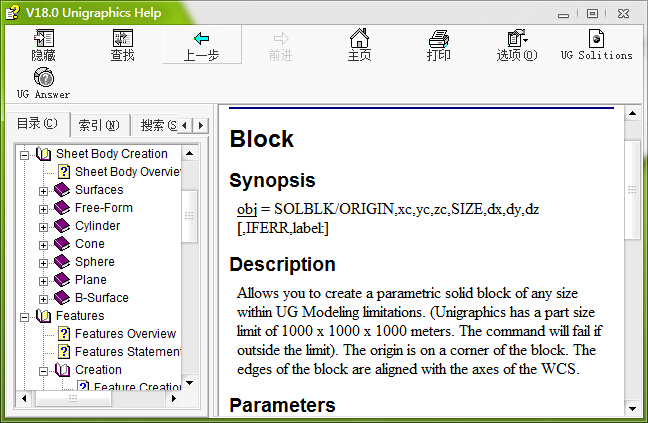This screenshot has width=648, height=423.
Task: Click the tree's scroll left arrow
Action: coord(24,398)
